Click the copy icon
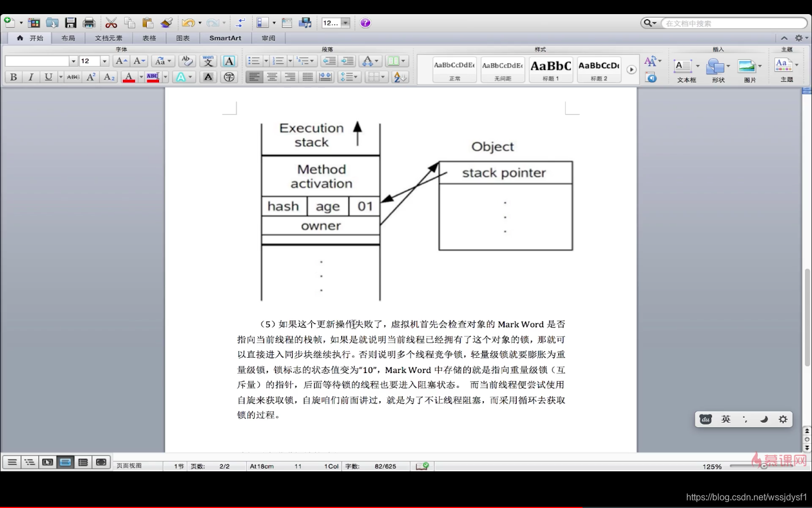The image size is (812, 508). tap(130, 23)
